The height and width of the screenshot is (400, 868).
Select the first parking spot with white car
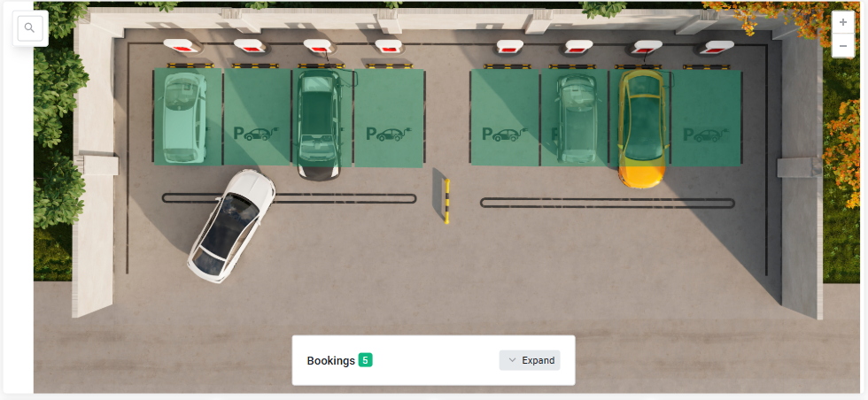(x=188, y=117)
